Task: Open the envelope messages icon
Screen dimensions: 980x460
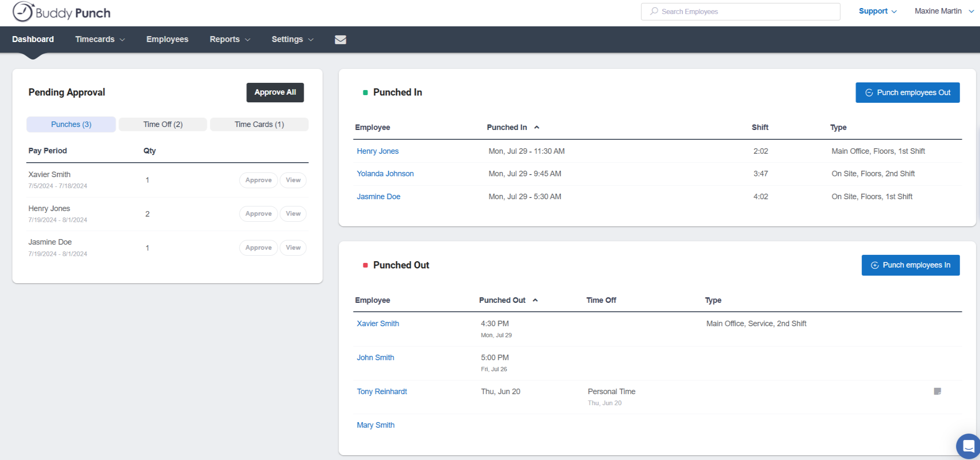Action: click(340, 40)
